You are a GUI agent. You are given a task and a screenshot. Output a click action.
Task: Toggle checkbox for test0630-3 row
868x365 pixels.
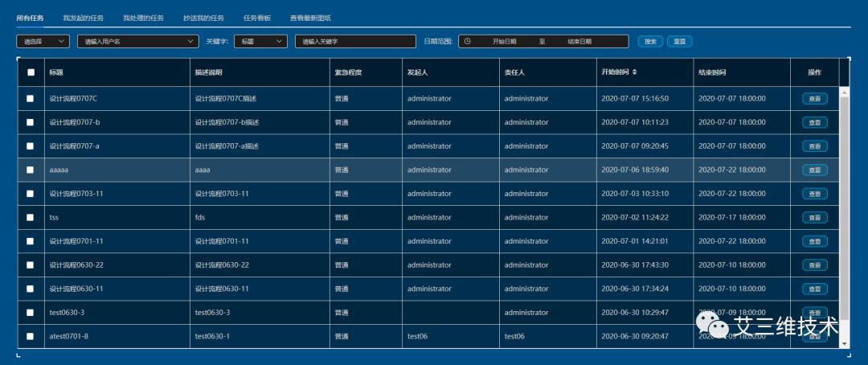tap(31, 313)
